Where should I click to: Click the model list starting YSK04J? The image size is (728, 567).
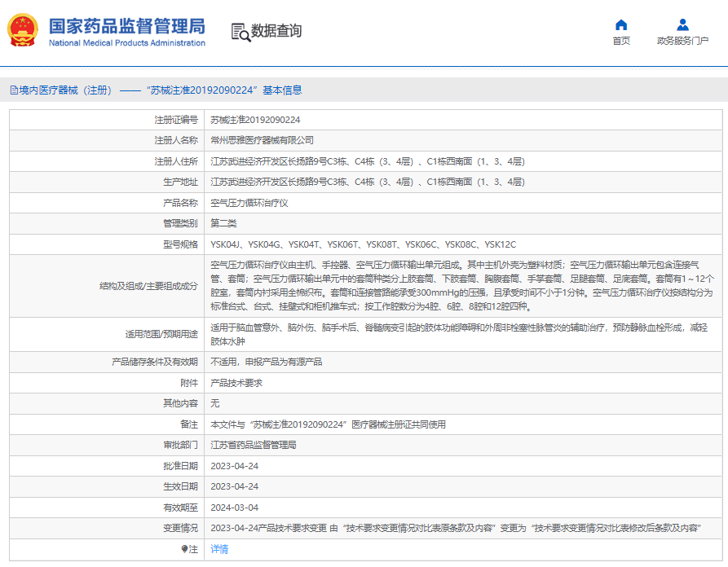pyautogui.click(x=363, y=244)
